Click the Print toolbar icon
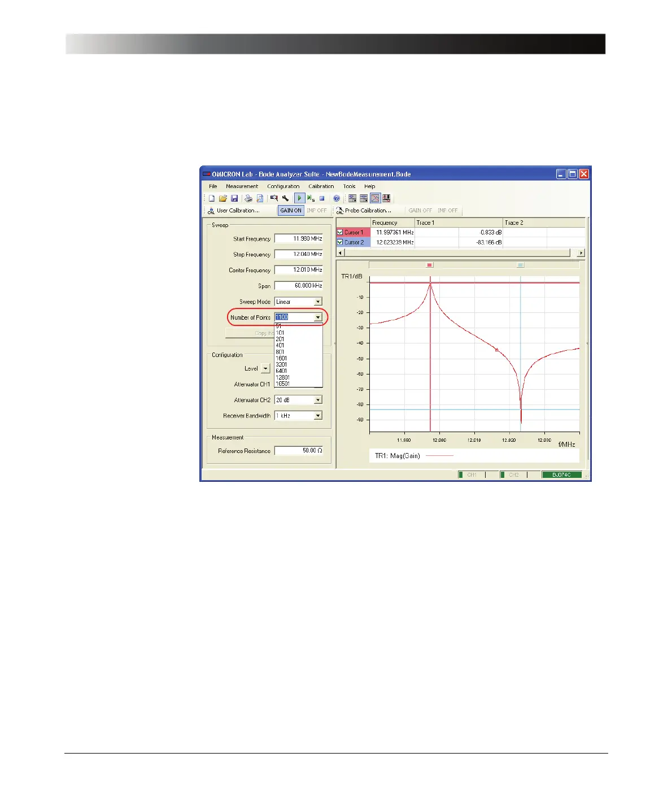Viewport: 672px width, 801px height. coord(248,198)
